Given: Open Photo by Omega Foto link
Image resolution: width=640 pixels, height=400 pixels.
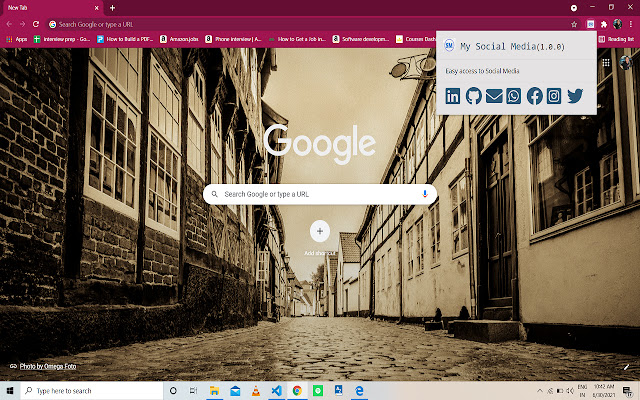Looking at the screenshot, I should 48,367.
